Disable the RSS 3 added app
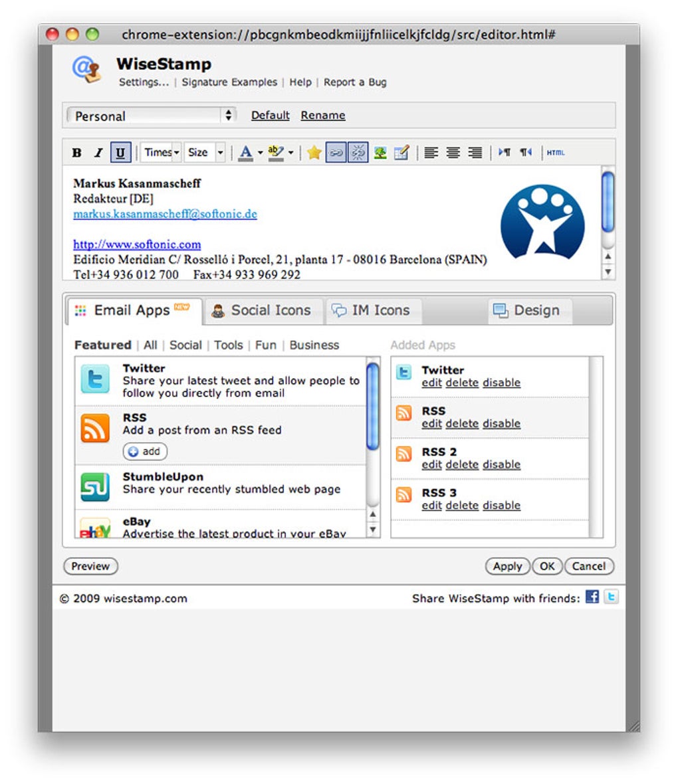This screenshot has height=784, width=678. tap(501, 506)
